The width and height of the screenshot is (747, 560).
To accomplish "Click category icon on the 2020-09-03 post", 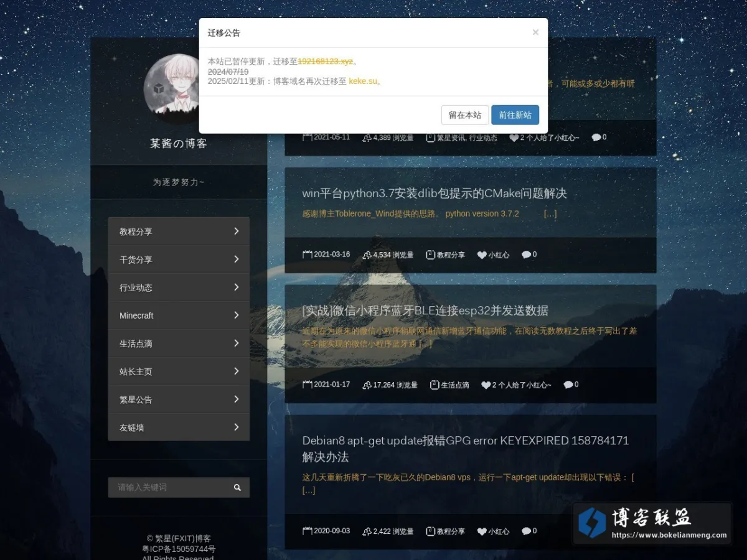I will click(430, 531).
